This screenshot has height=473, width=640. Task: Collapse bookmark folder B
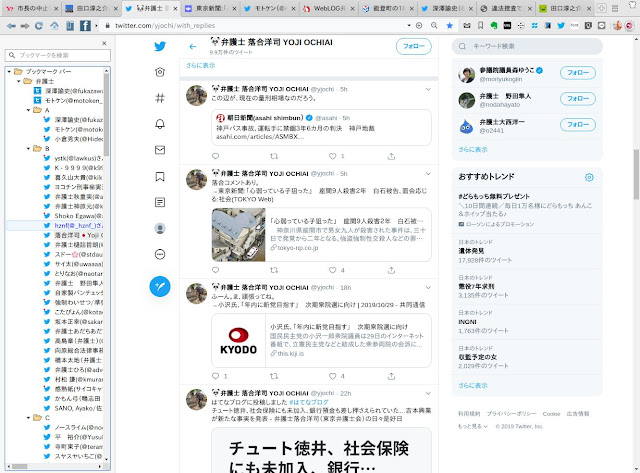(28, 149)
